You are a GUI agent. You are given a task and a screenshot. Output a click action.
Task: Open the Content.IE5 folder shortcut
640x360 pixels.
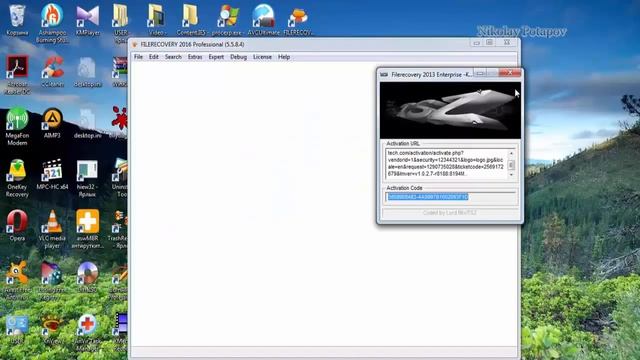point(191,20)
